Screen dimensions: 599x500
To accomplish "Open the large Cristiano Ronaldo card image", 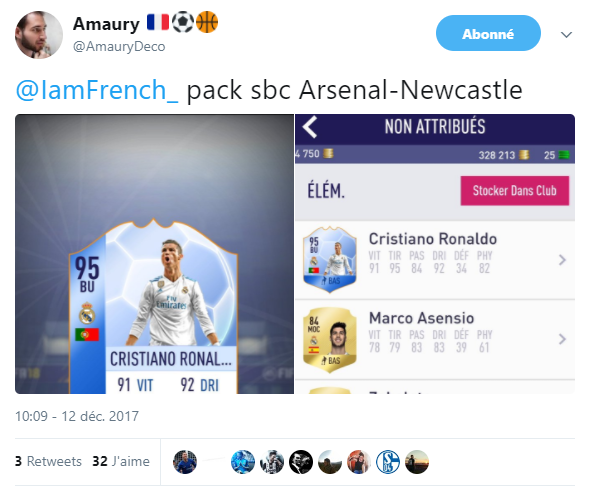I will 154,254.
